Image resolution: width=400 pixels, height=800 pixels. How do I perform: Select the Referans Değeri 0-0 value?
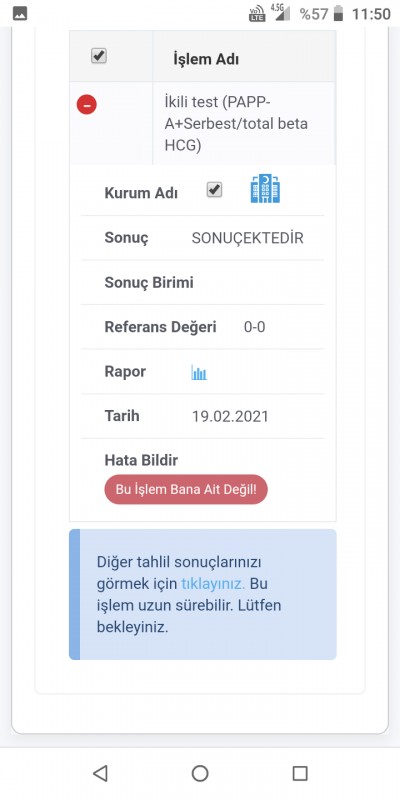click(x=255, y=327)
